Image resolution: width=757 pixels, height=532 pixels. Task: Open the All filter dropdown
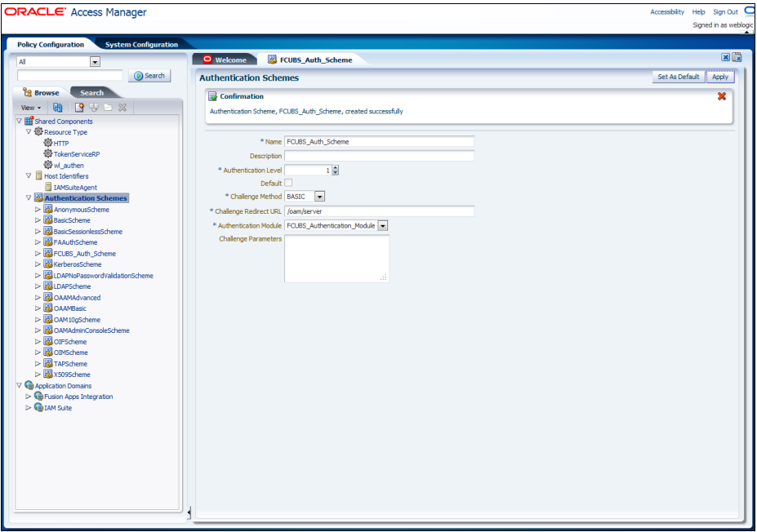point(95,62)
